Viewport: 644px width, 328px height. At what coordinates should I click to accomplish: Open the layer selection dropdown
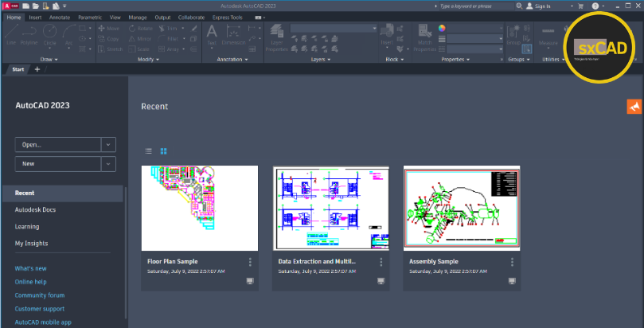point(334,29)
